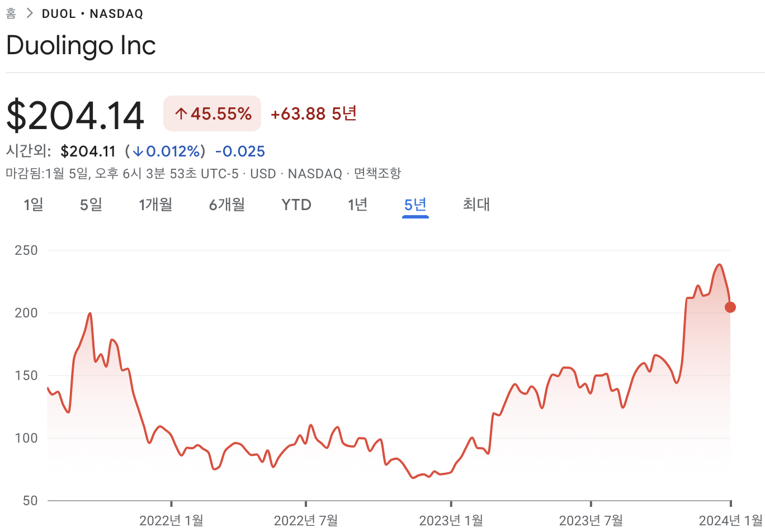This screenshot has height=532, width=765.
Task: Click the Duolingo Inc title heading
Action: pos(81,45)
